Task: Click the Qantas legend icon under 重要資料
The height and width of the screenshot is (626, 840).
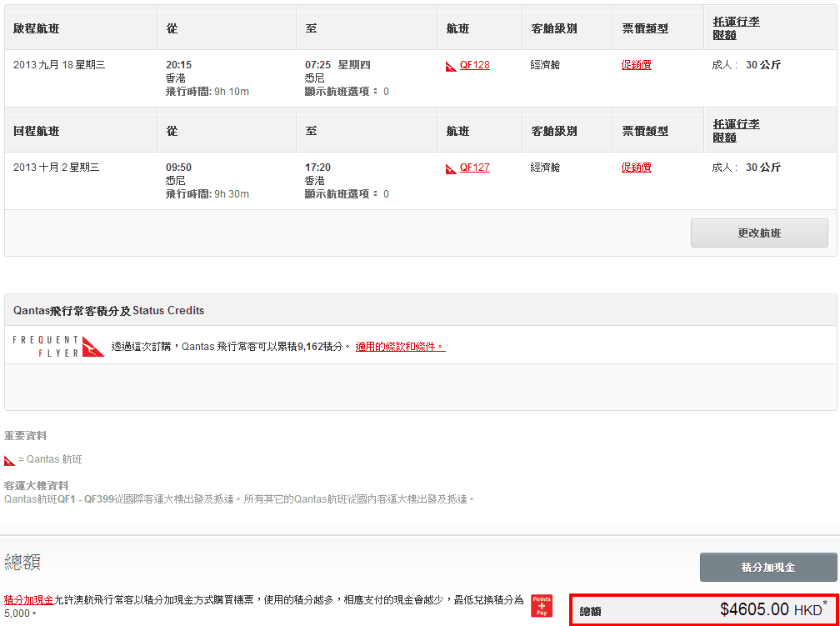Action: coord(10,460)
